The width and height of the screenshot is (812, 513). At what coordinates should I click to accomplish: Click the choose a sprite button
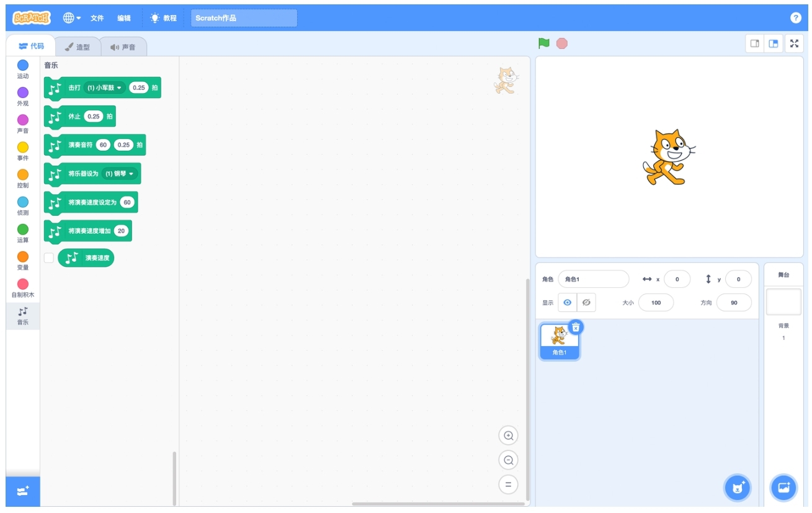pyautogui.click(x=738, y=488)
